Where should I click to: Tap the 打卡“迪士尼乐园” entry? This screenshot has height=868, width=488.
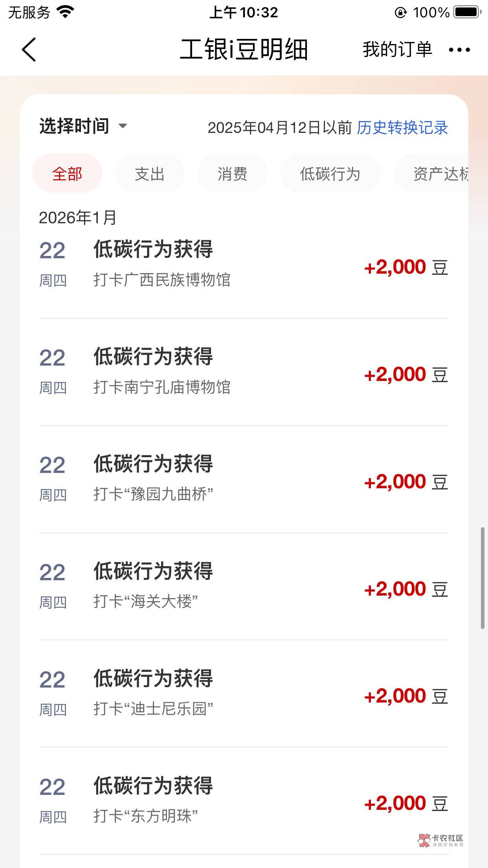tap(244, 694)
